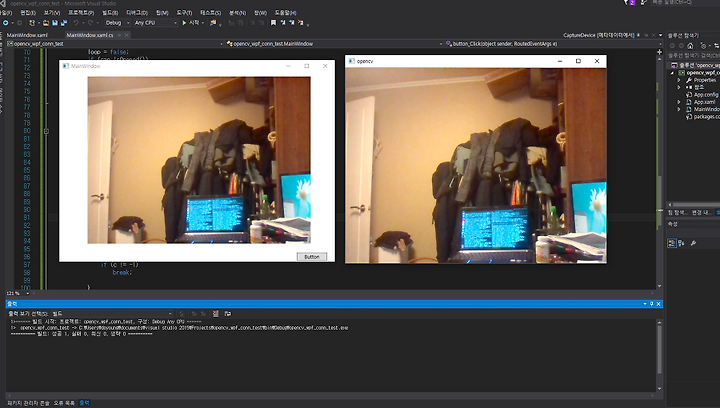Click the navigate backward toolbar icon
This screenshot has height=408, width=720.
click(x=6, y=22)
